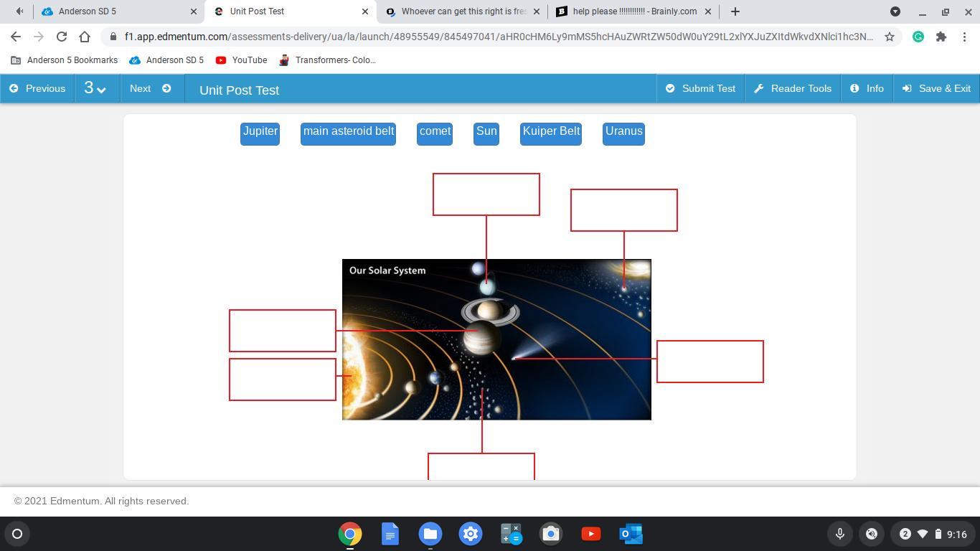Select the Kuiper Belt label tile

tap(551, 133)
